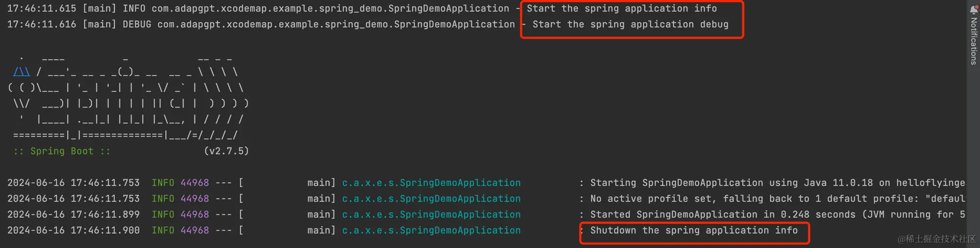Click 'Started SpringDemoApplication in 0.248 seconds' text

point(723,214)
